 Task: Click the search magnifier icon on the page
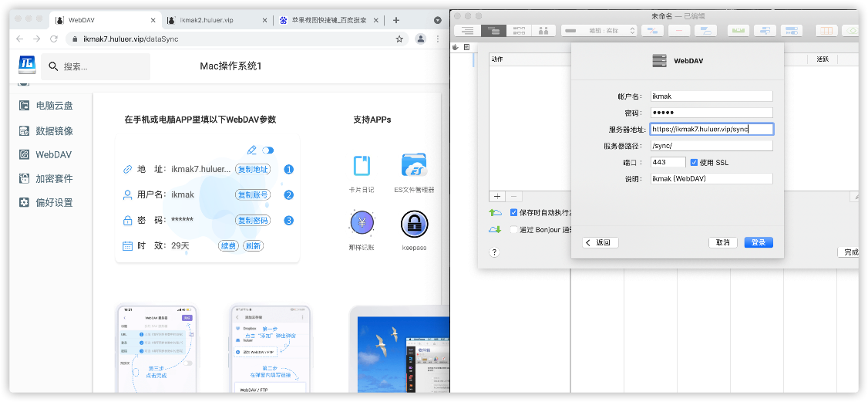tap(54, 66)
